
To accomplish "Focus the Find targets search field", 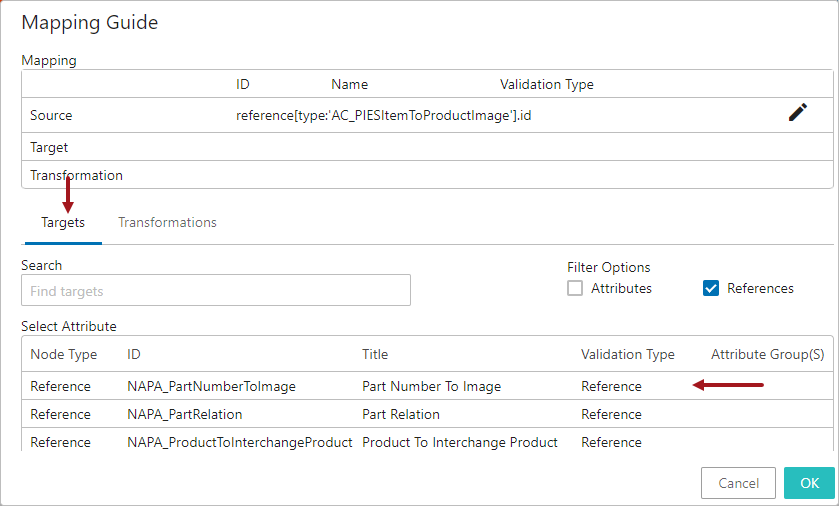I will (216, 290).
